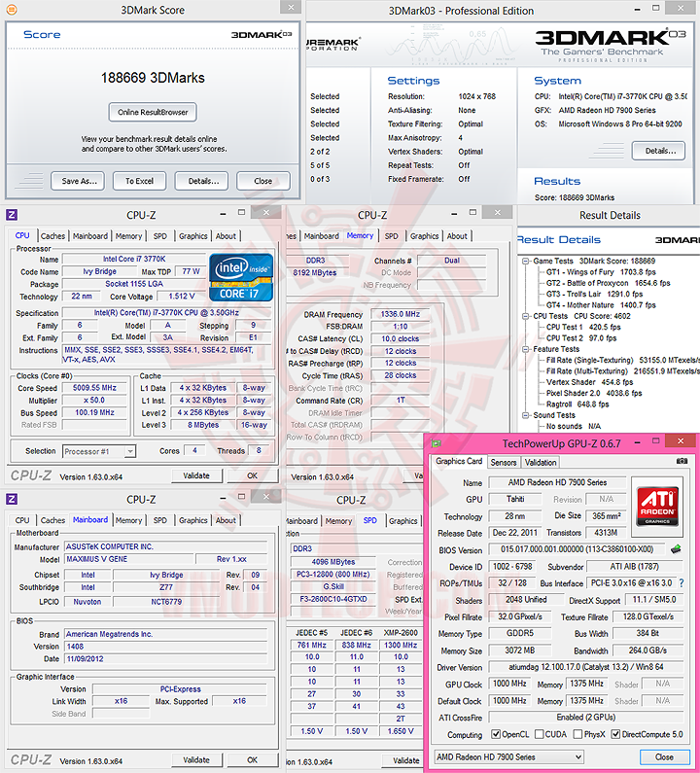700x773 pixels.
Task: Open the Processor #1 selection dropdown
Action: pos(99,451)
